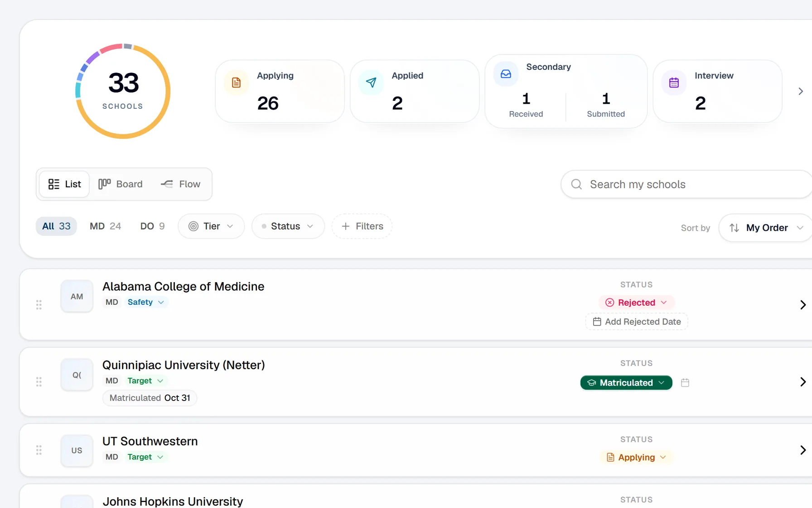
Task: Grab drag handle for Quinnipiac University row
Action: click(39, 381)
